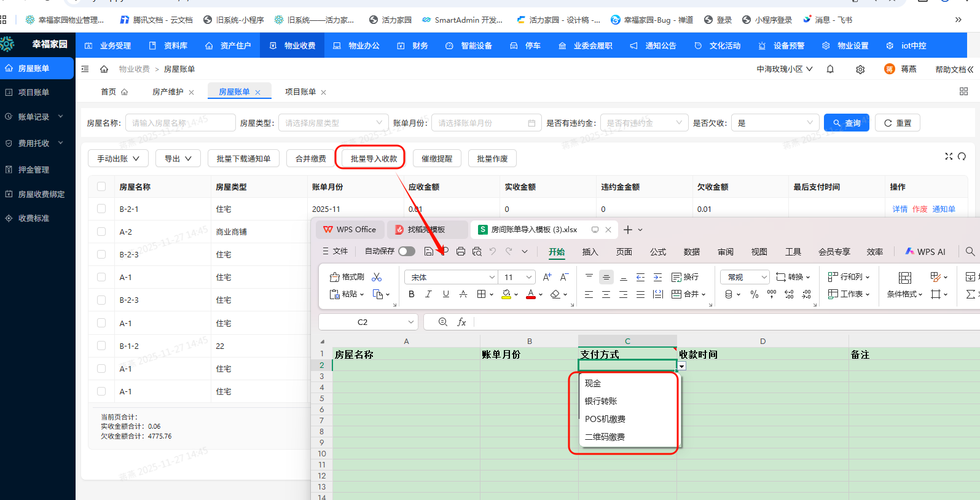Decrease font size with A- icon
This screenshot has height=500, width=980.
click(x=565, y=277)
